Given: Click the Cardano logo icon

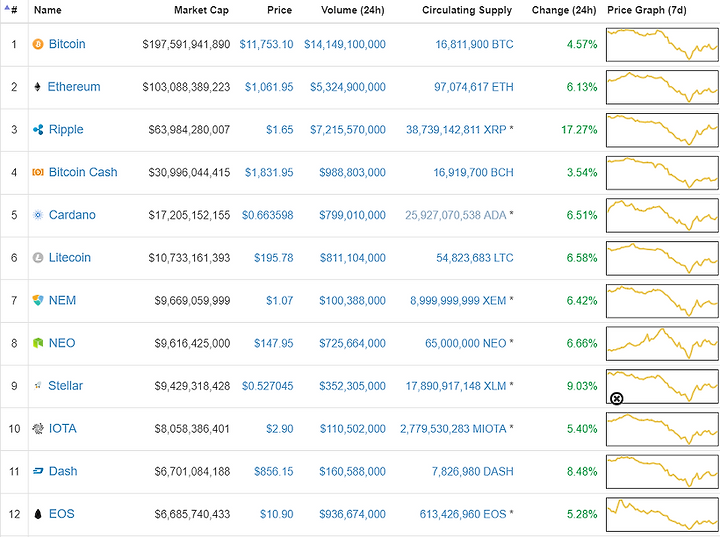Looking at the screenshot, I should (38, 215).
